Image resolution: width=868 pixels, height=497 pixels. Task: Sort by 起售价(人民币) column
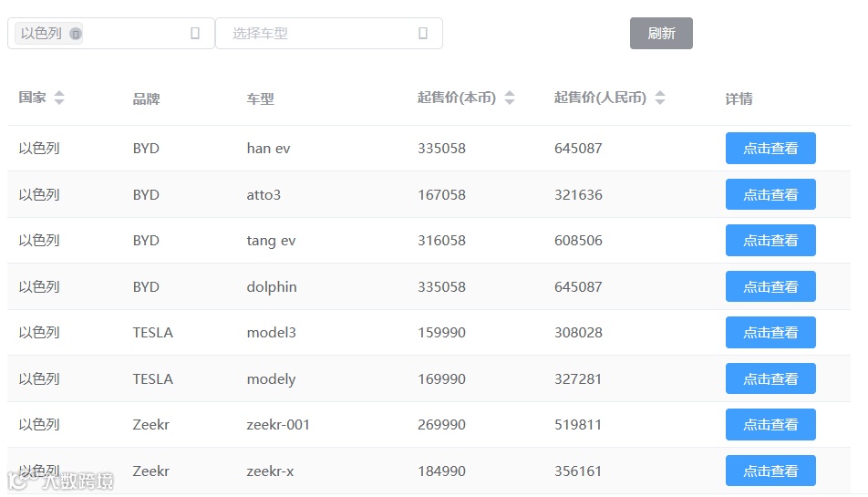click(660, 98)
